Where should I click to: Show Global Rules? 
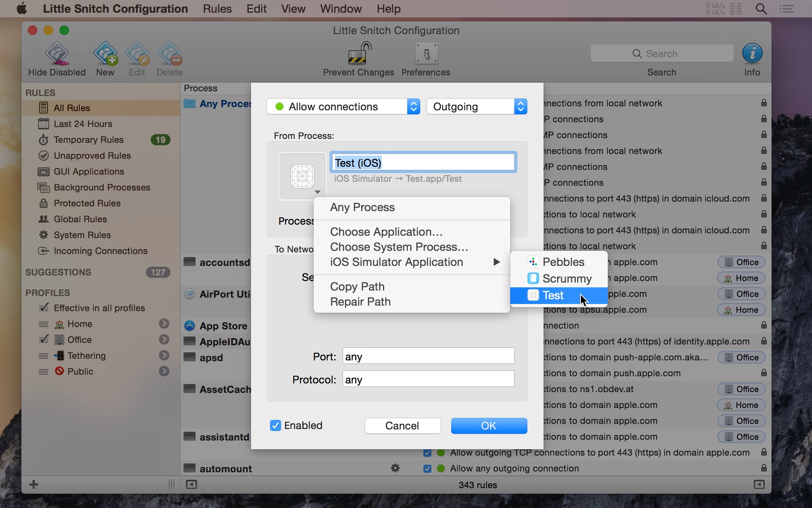tap(101, 219)
